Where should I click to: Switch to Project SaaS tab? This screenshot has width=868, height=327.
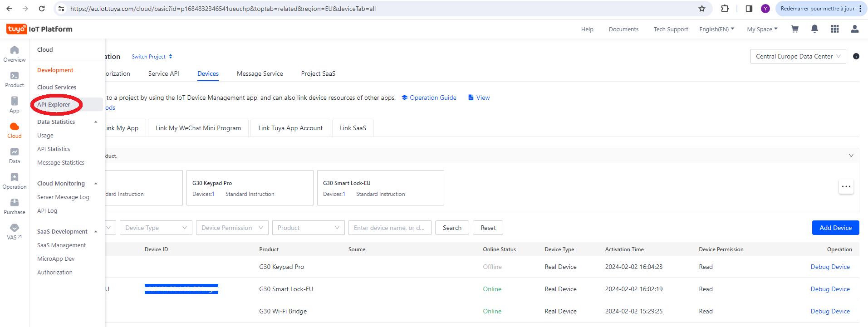coord(319,73)
